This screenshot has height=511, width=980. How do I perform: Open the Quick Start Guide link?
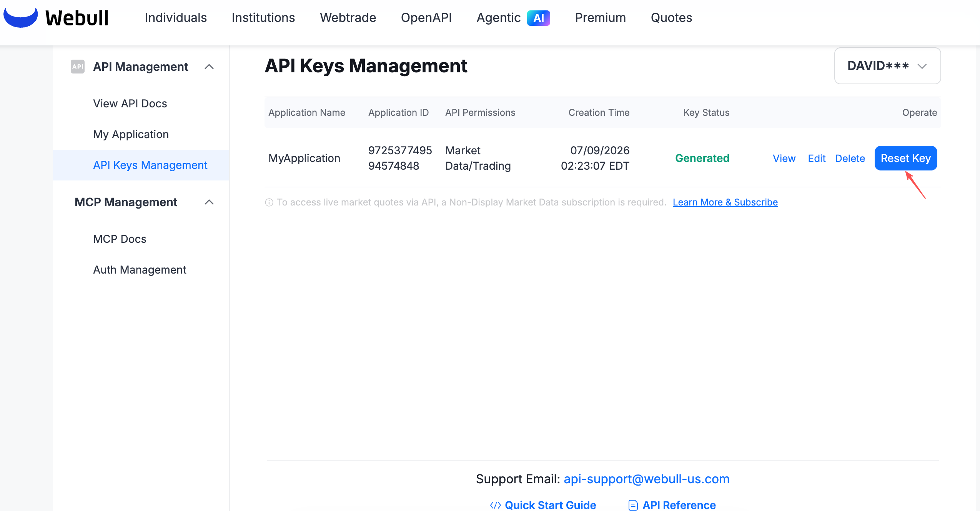pos(550,505)
